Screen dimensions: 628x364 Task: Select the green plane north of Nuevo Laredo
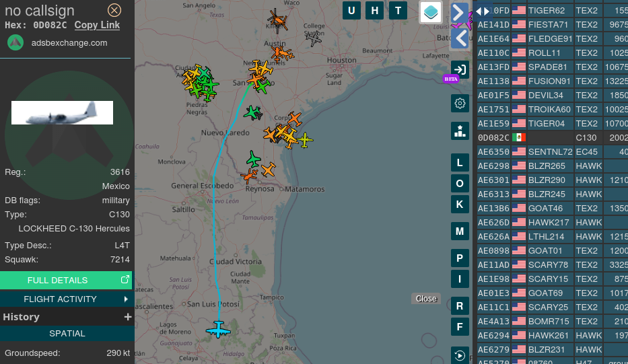pyautogui.click(x=252, y=112)
